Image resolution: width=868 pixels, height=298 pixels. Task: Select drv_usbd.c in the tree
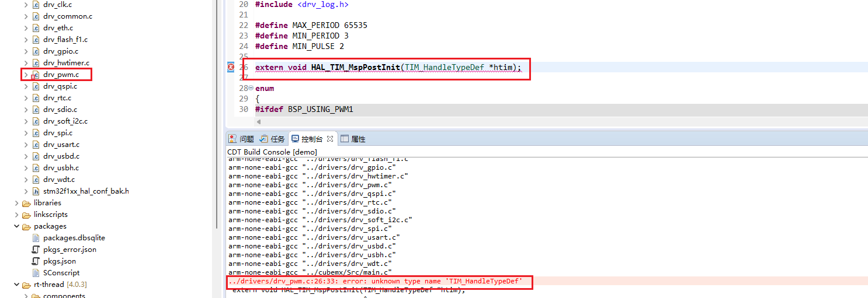pyautogui.click(x=61, y=156)
